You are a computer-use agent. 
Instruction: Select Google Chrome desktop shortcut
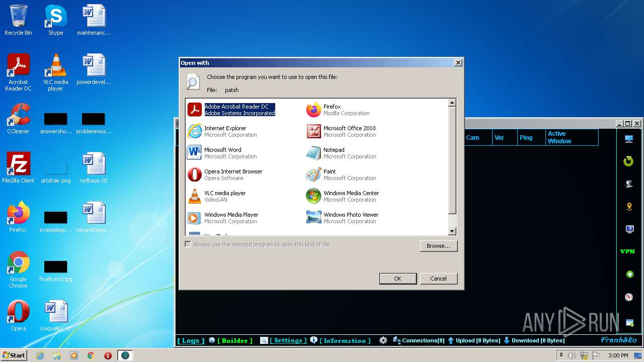(x=18, y=269)
